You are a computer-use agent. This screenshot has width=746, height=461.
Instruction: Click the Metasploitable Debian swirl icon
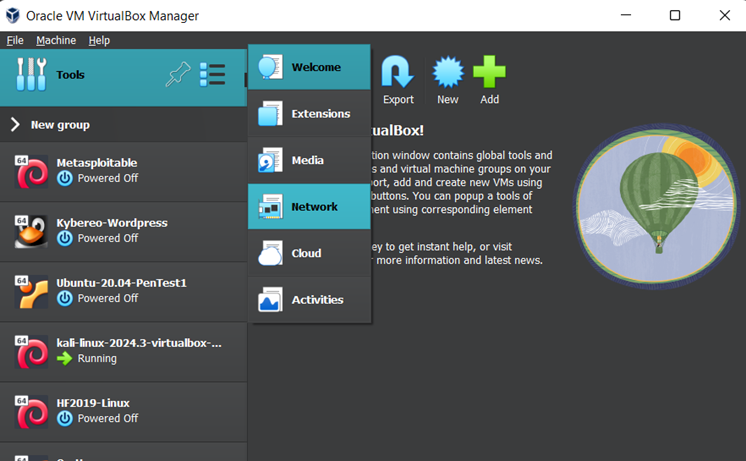pos(31,172)
